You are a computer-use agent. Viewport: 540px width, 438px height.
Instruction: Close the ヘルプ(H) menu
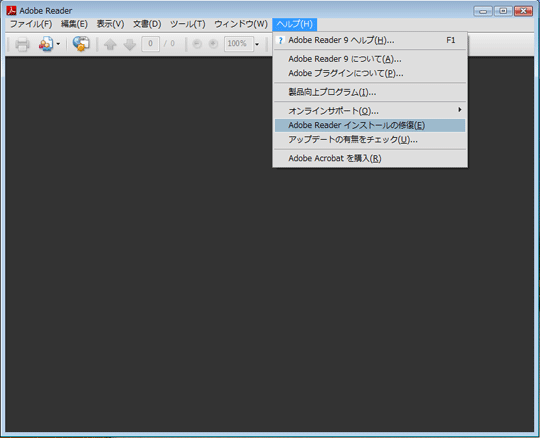pos(295,24)
